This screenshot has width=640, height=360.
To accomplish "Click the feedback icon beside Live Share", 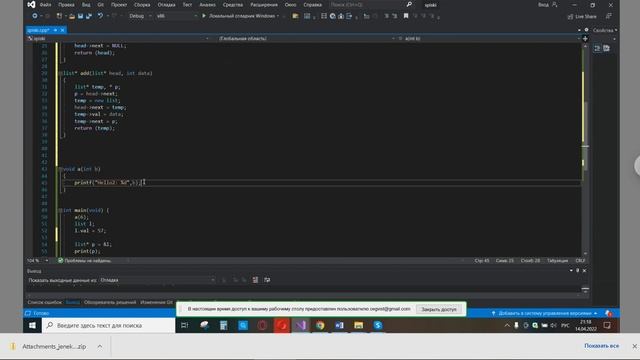I will tap(609, 16).
